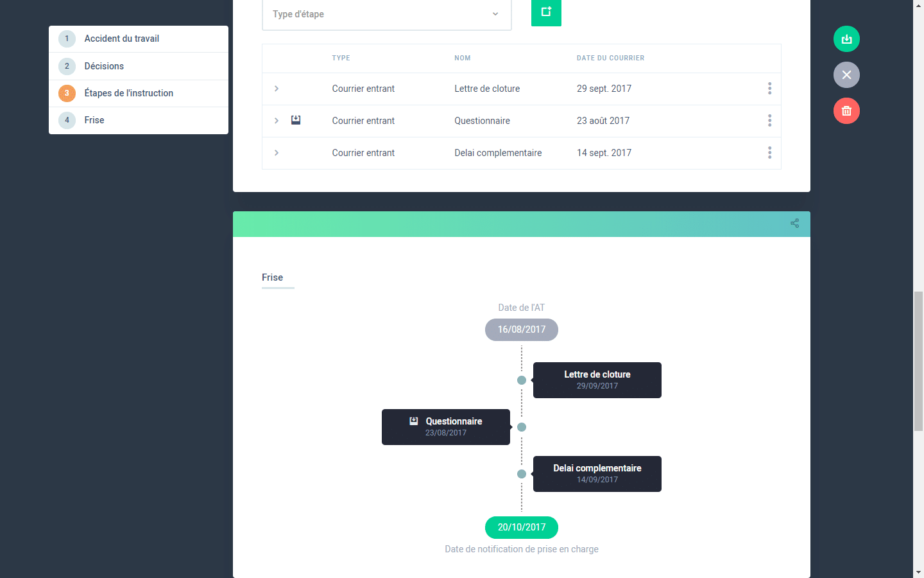Click the 'Frise' section heading

click(272, 277)
